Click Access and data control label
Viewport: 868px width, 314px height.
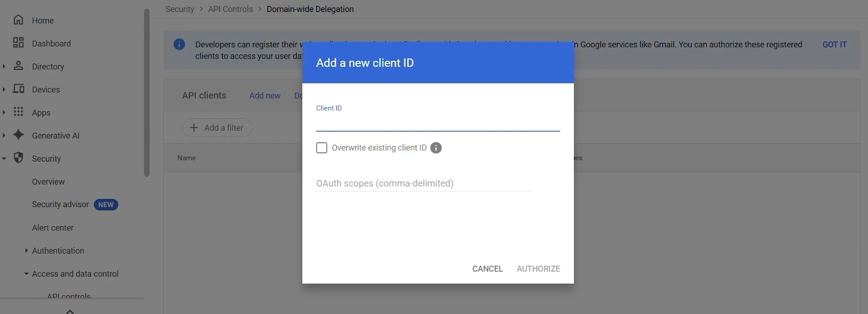[x=75, y=274]
